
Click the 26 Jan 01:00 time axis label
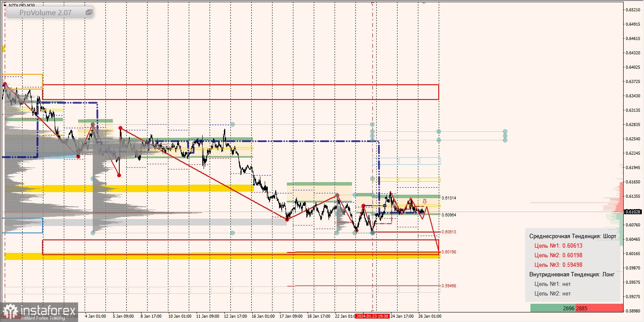click(x=430, y=316)
